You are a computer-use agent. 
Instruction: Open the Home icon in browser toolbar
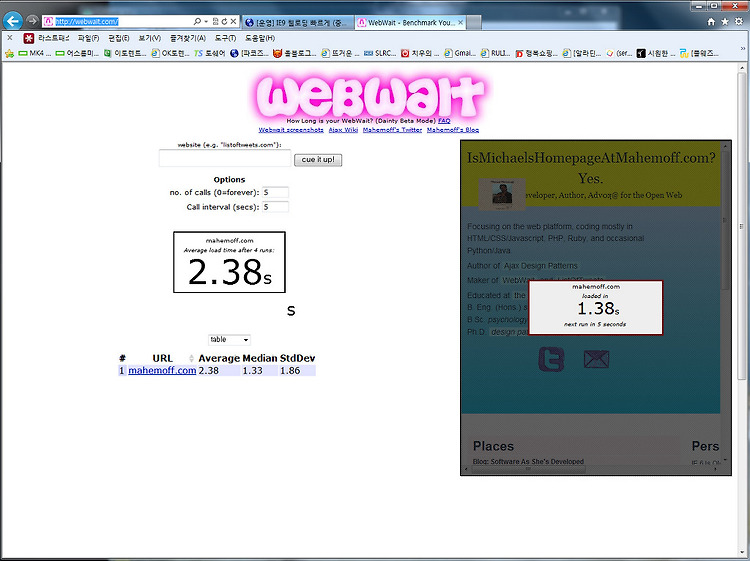coord(711,22)
